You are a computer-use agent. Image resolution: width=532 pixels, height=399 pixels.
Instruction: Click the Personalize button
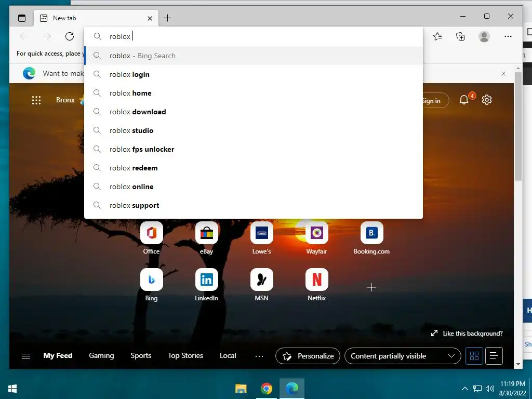tap(308, 356)
